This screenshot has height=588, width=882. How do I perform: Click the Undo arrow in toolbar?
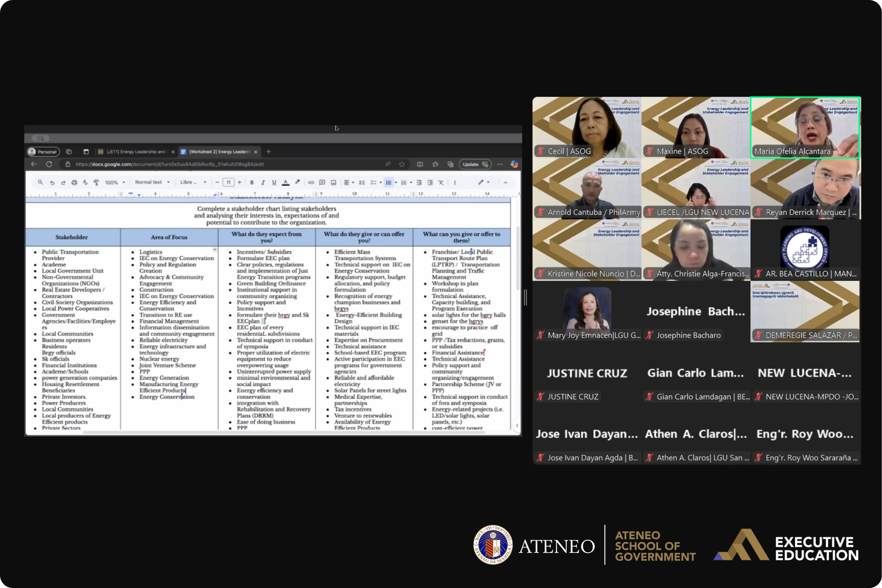(52, 183)
